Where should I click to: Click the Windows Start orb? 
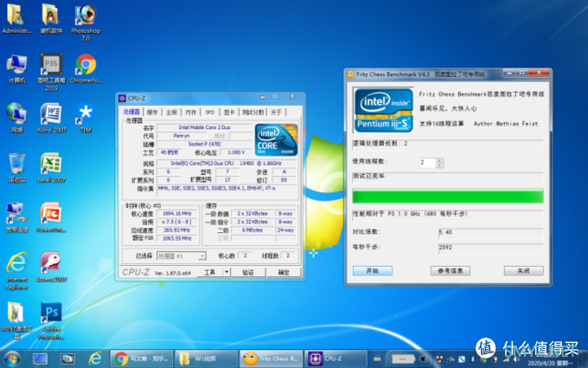pyautogui.click(x=12, y=359)
